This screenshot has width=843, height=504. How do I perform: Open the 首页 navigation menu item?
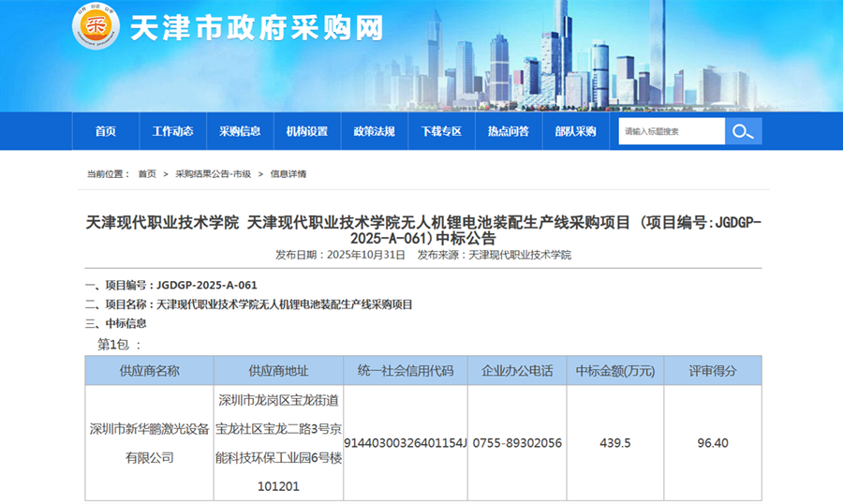click(x=105, y=131)
